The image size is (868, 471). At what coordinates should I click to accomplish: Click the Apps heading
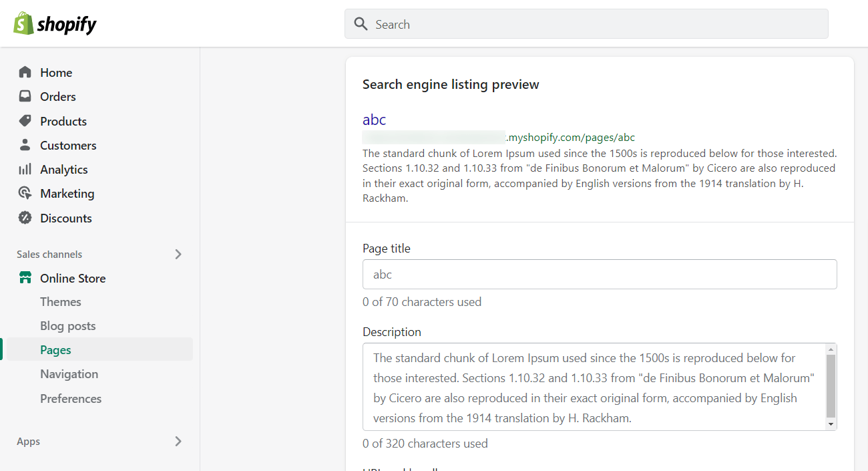(x=28, y=442)
